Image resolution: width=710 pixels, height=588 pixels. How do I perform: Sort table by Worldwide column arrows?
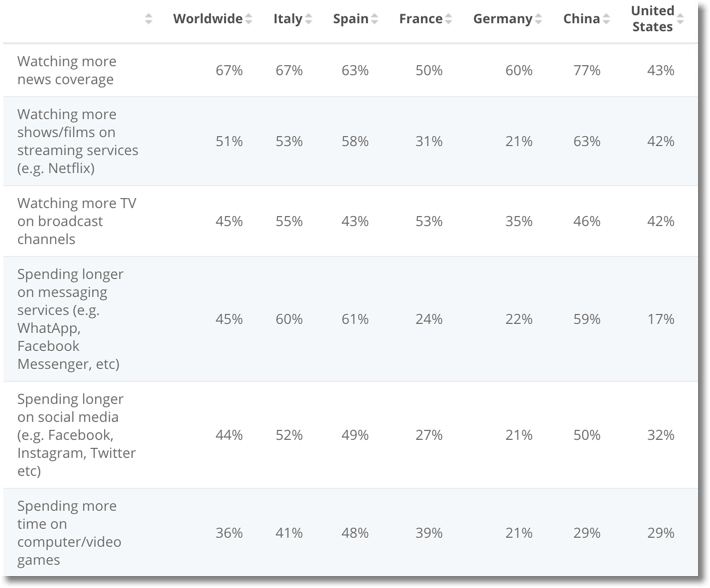248,19
